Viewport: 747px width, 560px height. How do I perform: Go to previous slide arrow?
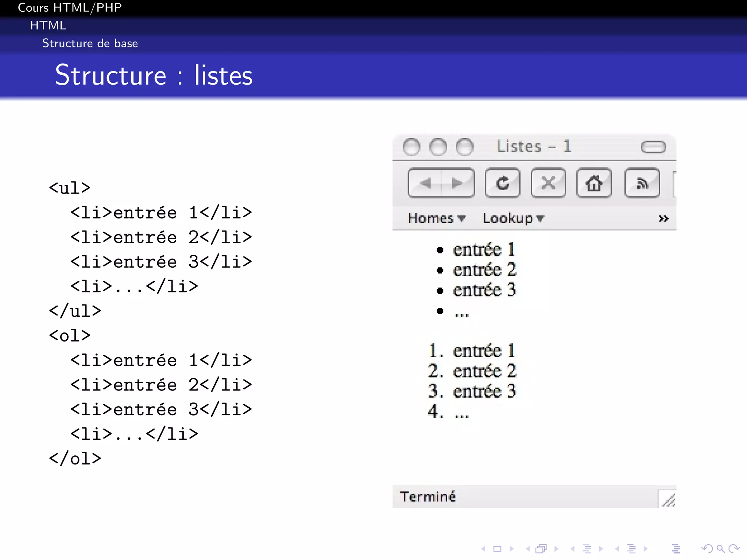[483, 549]
